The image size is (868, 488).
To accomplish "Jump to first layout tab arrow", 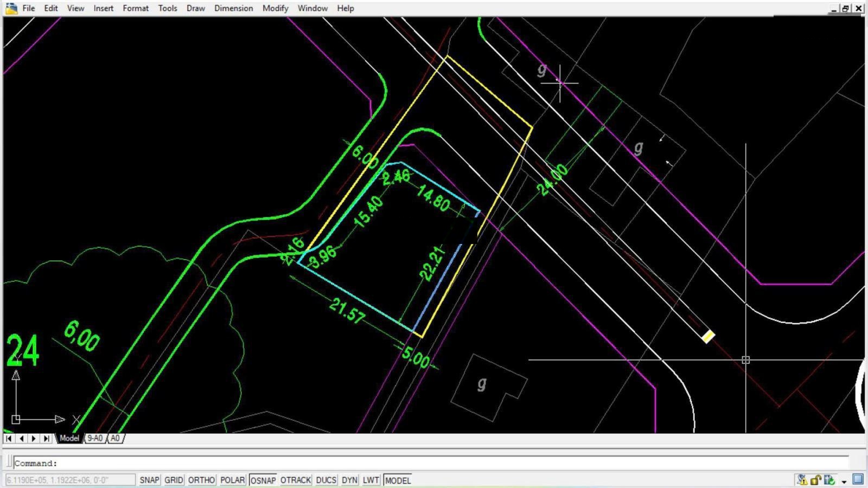I will click(x=9, y=438).
